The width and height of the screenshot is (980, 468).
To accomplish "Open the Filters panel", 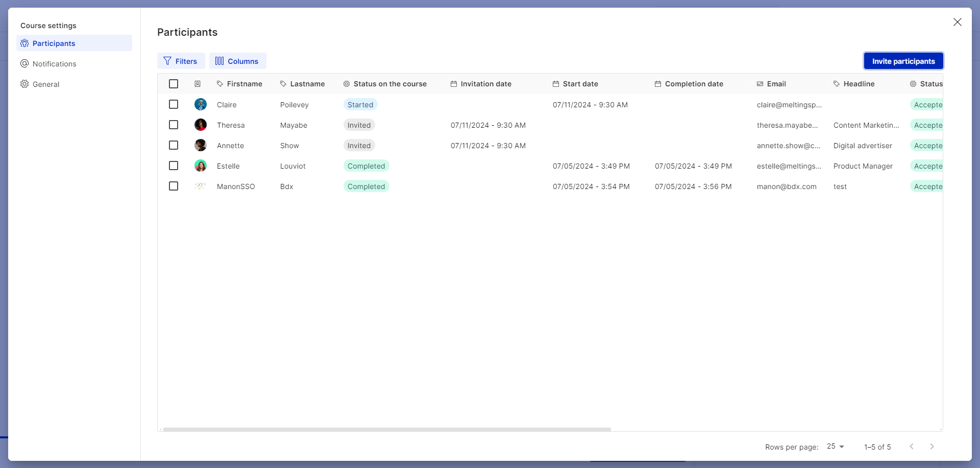I will click(x=181, y=61).
